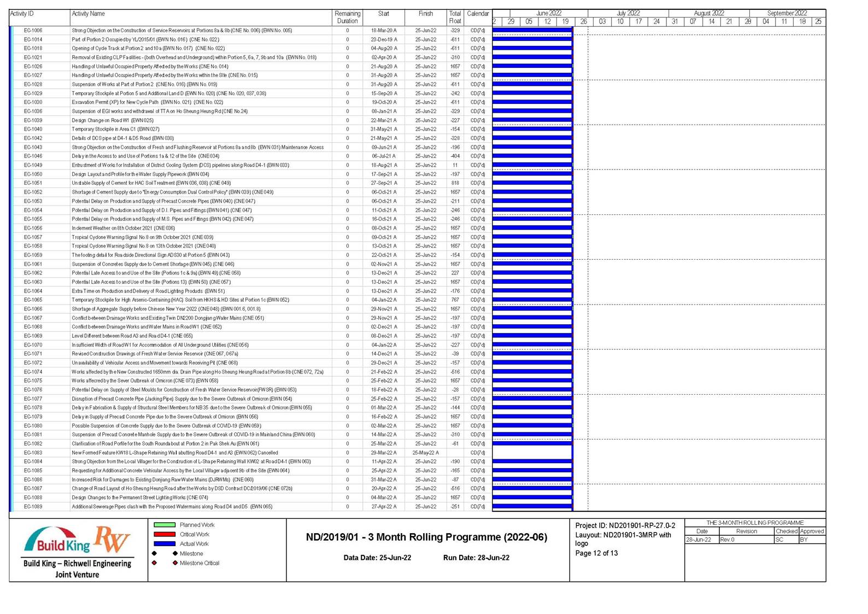Click the Finish column header

[x=426, y=14]
